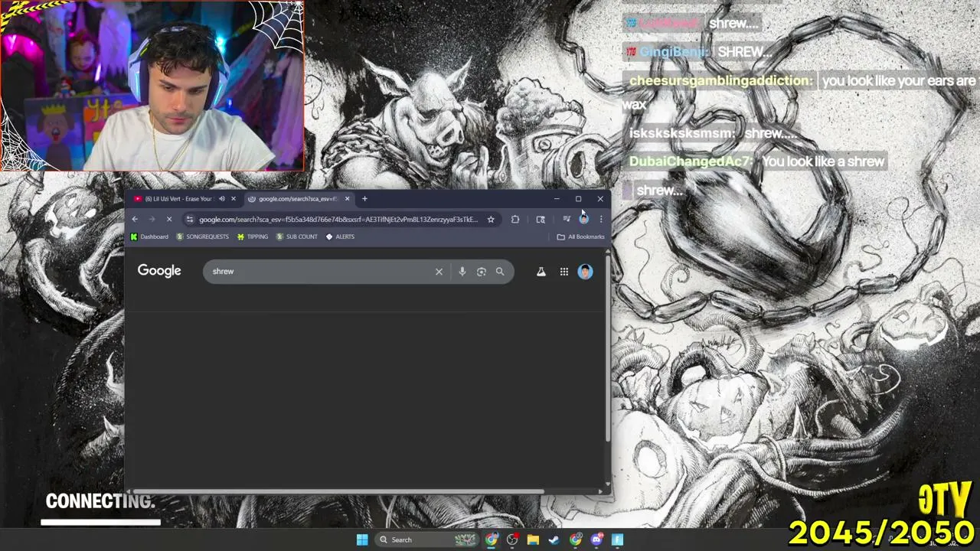Open Discord from the taskbar
The image size is (980, 551).
point(596,540)
